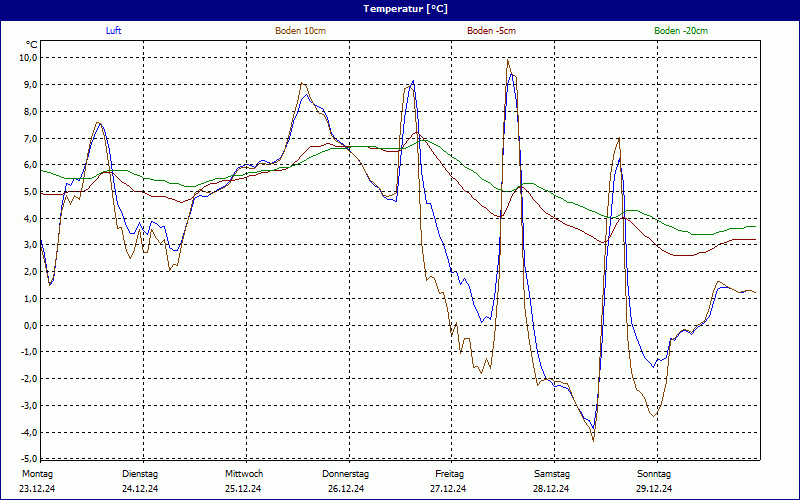Viewport: 800px width, 500px height.
Task: Select the "Boden 10cm" legend label
Action: [x=300, y=31]
